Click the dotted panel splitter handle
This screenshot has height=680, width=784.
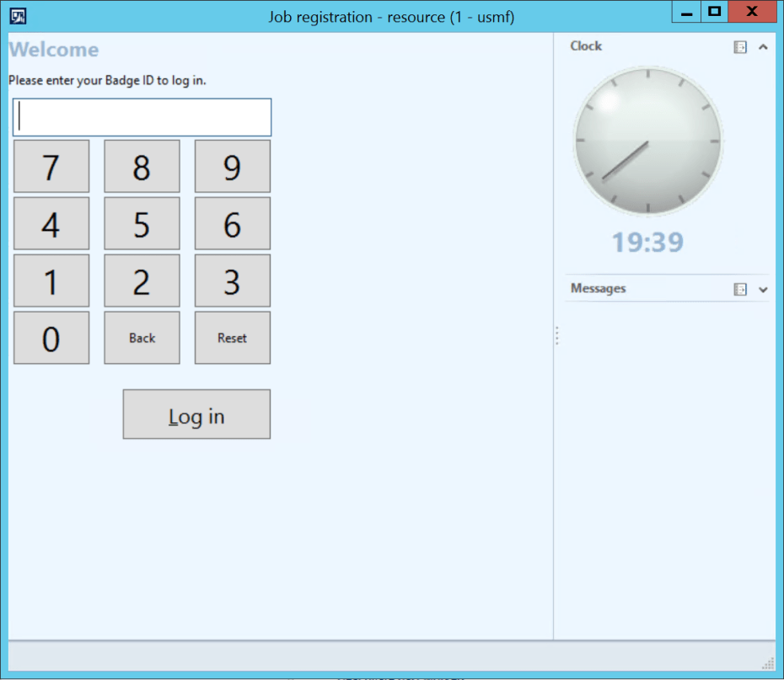(557, 335)
